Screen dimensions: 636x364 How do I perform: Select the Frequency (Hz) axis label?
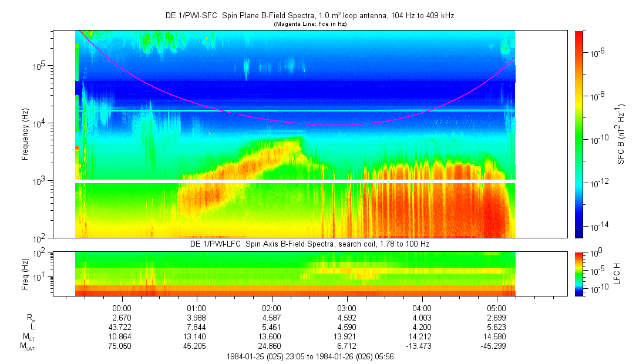click(25, 134)
